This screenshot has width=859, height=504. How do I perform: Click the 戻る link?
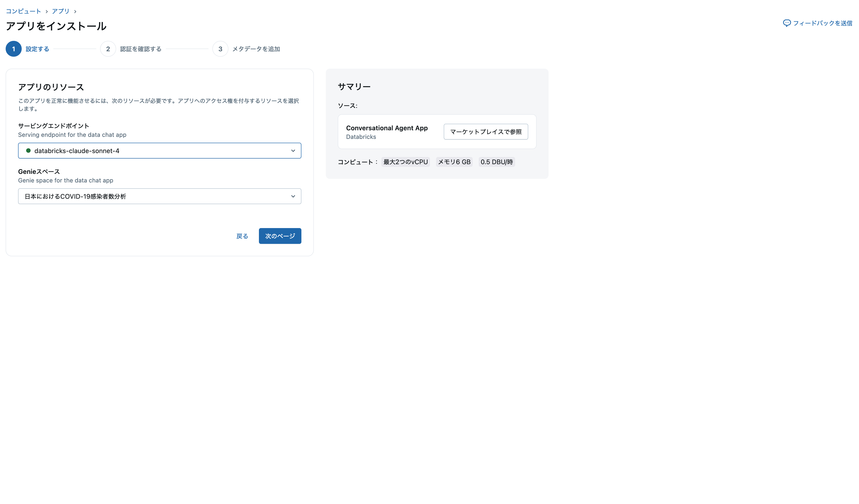tap(242, 236)
